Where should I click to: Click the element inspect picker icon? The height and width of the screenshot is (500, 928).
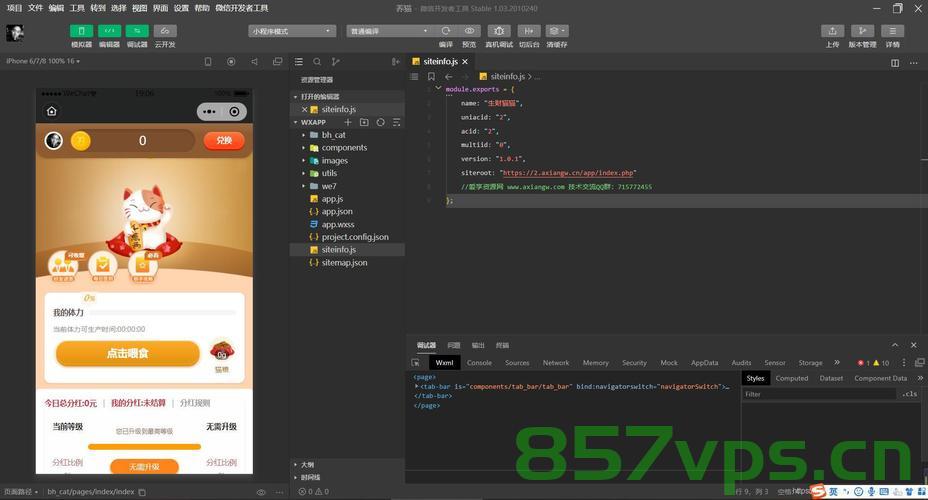click(x=415, y=363)
